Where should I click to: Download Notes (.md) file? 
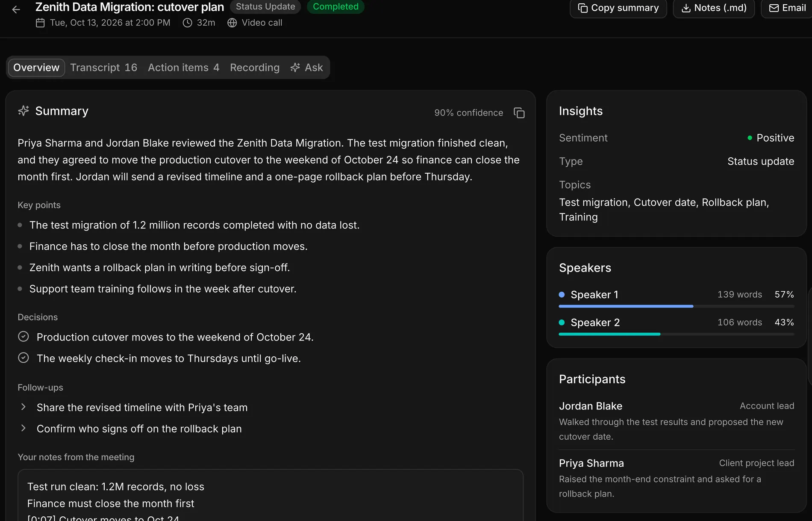pyautogui.click(x=714, y=8)
